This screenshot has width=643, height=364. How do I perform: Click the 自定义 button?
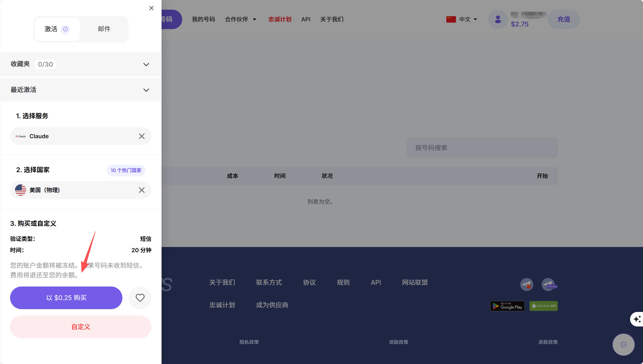click(81, 327)
